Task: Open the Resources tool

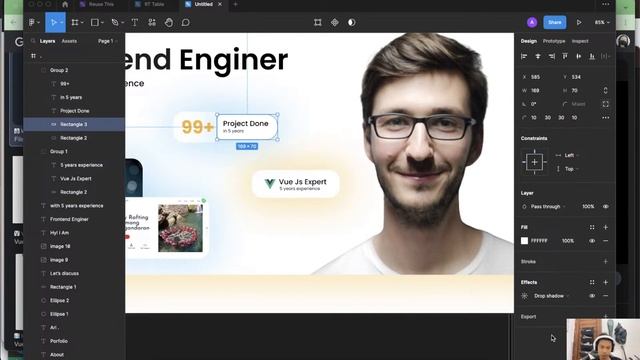Action: tap(152, 22)
